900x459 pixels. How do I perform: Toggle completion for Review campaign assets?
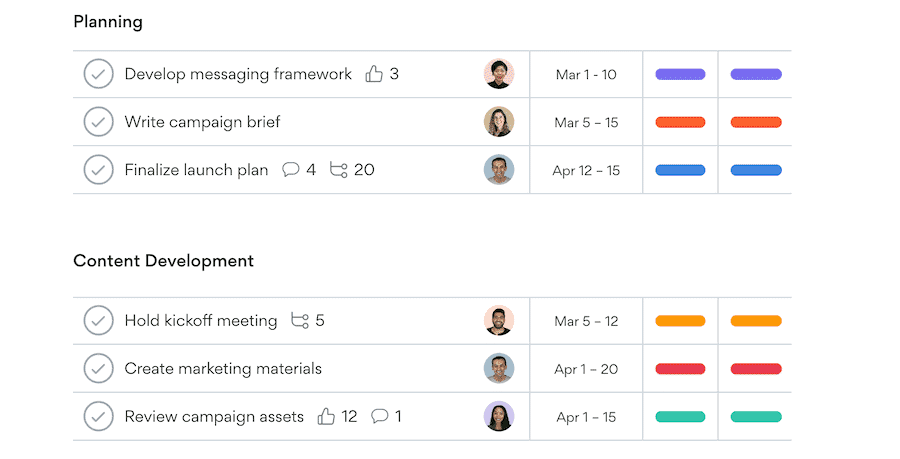pyautogui.click(x=98, y=417)
